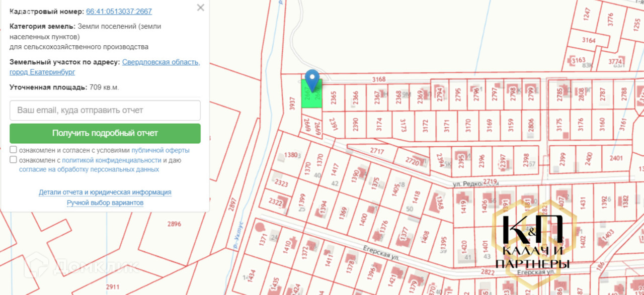Select parcel 2896 on the map
The height and width of the screenshot is (295, 644).
[x=174, y=224]
